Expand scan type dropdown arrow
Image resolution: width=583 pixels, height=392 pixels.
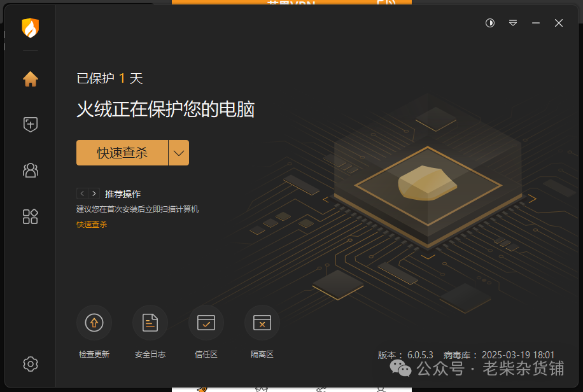click(x=179, y=153)
